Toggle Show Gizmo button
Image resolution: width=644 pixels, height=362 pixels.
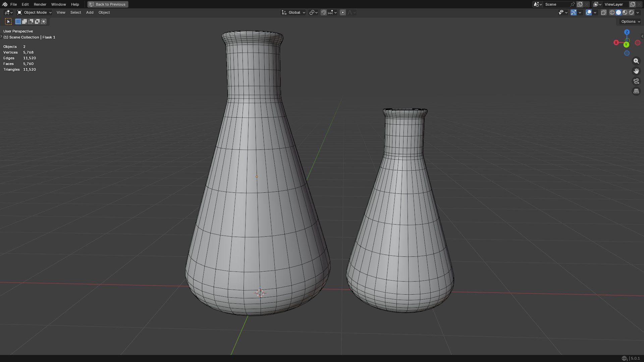574,12
